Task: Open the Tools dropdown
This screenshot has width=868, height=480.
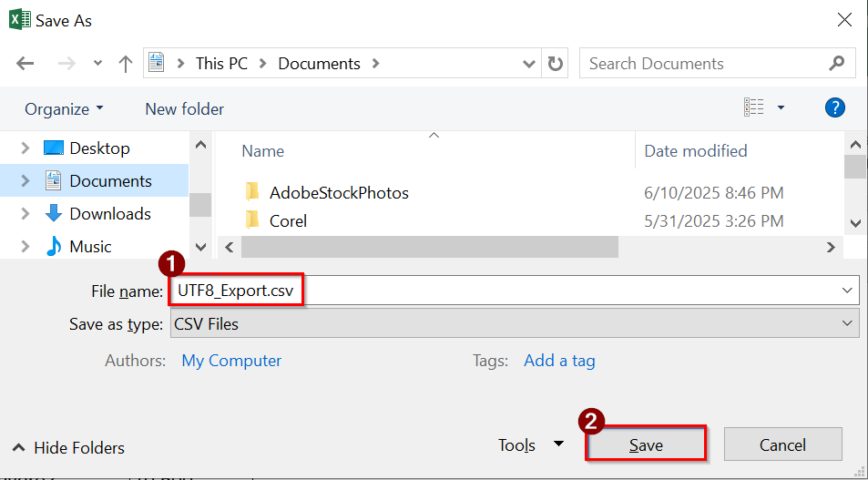Action: 530,444
